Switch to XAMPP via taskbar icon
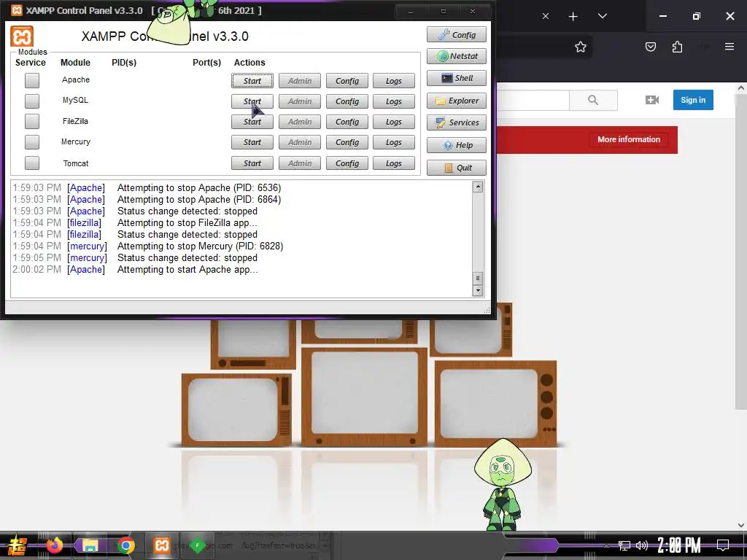 pos(161,545)
